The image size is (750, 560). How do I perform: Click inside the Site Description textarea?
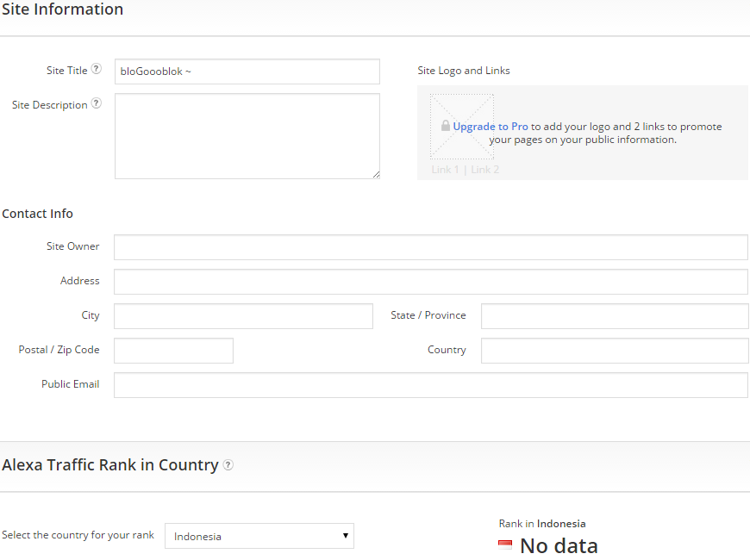[x=247, y=136]
